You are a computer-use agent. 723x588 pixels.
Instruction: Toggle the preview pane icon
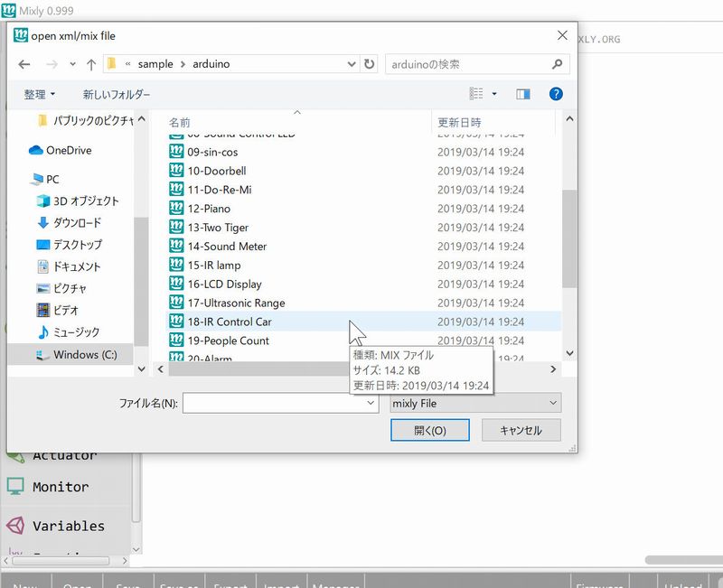[x=522, y=94]
